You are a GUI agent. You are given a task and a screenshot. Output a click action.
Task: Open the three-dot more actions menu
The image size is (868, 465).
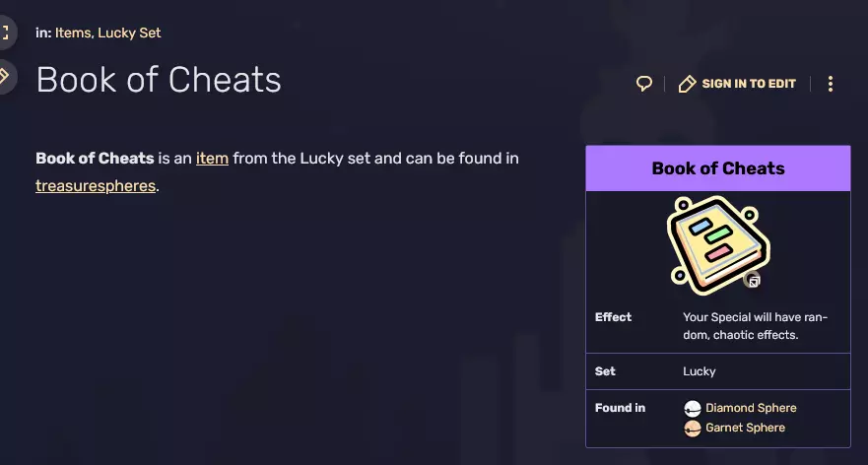[831, 84]
